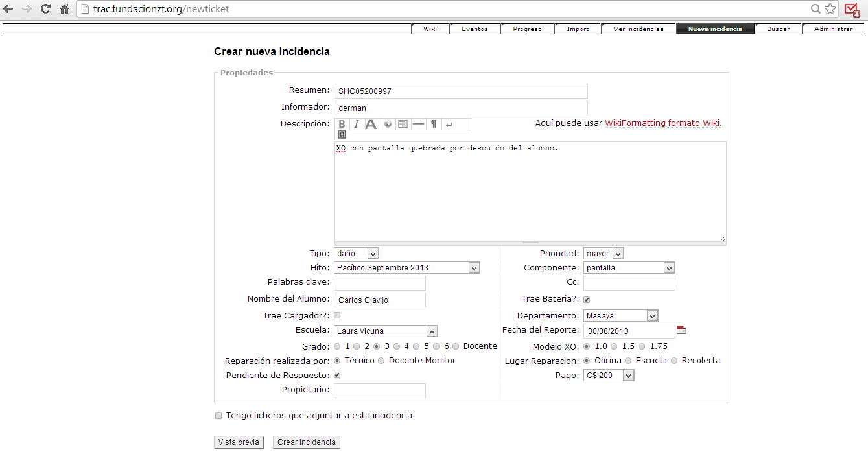Bookmark page with the star icon
The height and width of the screenshot is (454, 868).
pos(830,9)
